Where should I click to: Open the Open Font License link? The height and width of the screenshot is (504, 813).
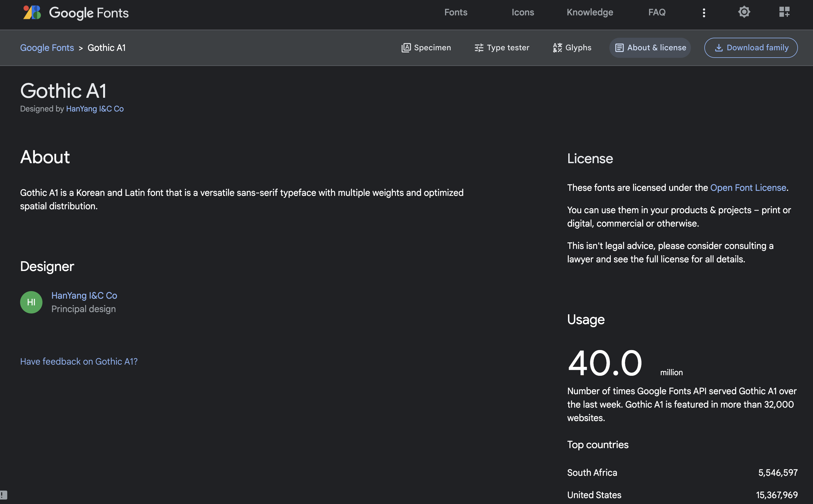pos(748,188)
